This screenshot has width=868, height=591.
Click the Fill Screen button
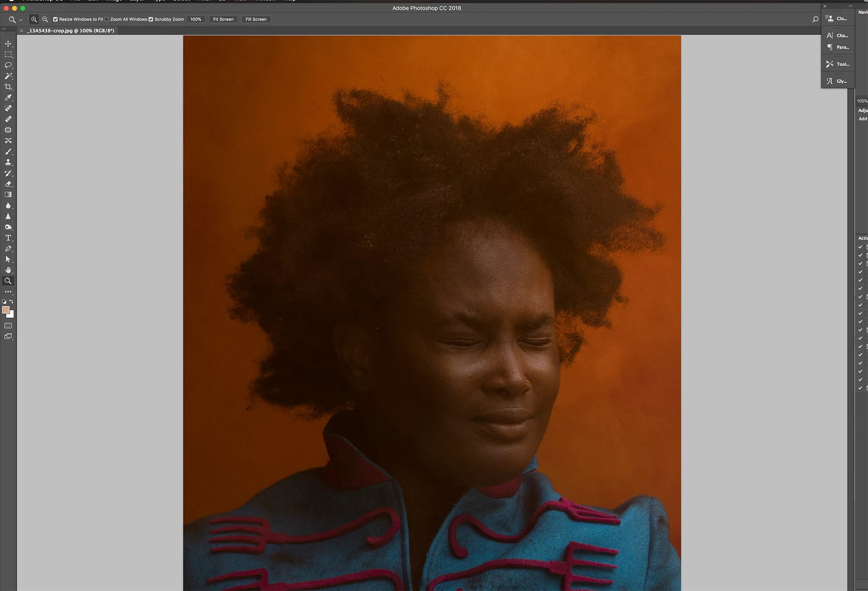(256, 19)
